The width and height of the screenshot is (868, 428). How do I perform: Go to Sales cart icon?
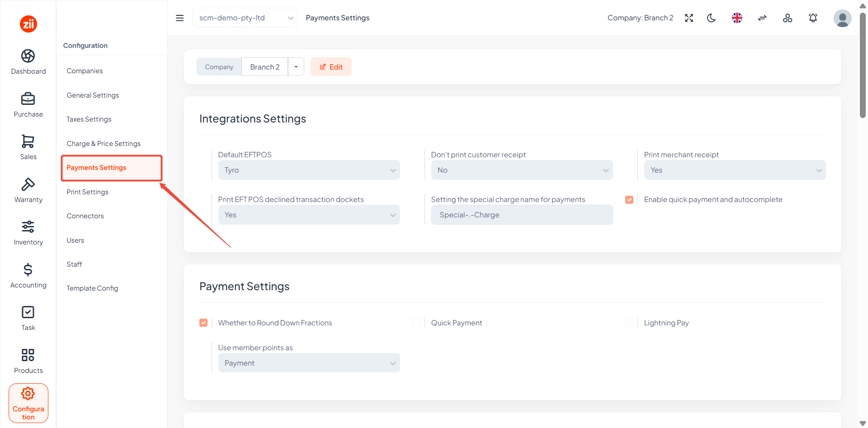(x=28, y=141)
